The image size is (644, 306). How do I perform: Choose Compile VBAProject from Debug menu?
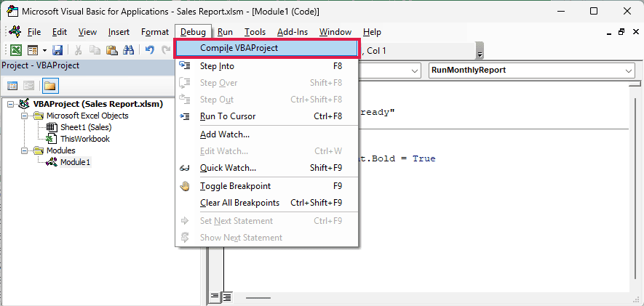(x=267, y=48)
